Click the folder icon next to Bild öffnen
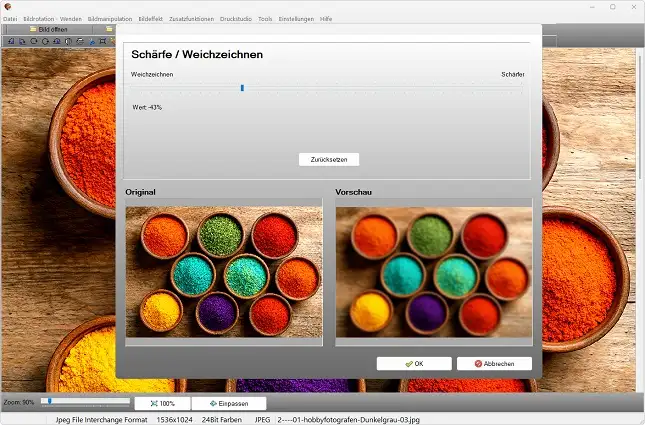645x425 pixels. click(x=32, y=30)
